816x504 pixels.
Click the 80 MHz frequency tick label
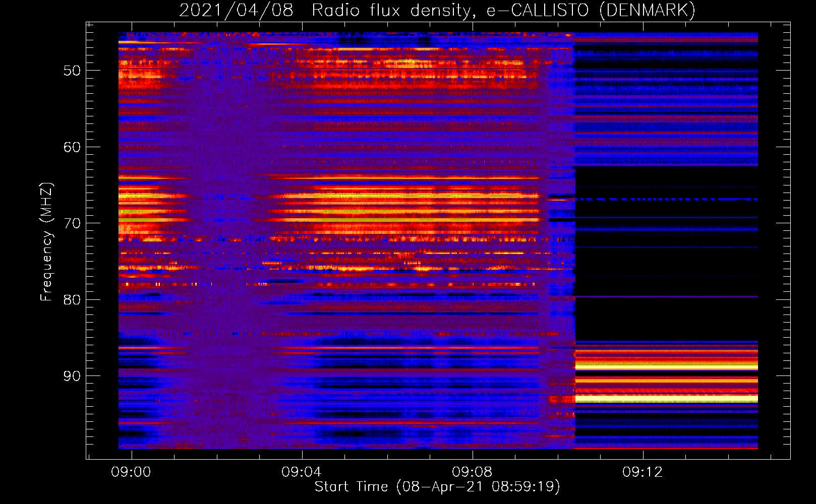coord(72,300)
